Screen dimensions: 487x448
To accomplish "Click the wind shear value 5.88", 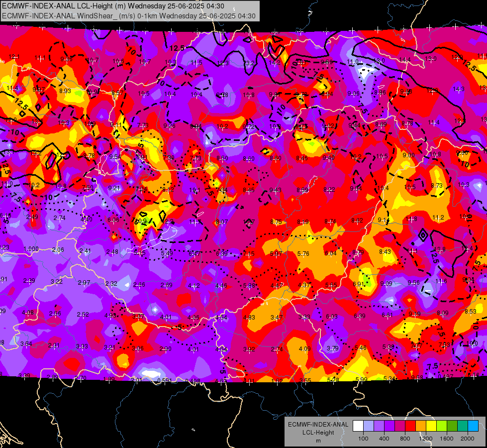I will point(249,286).
